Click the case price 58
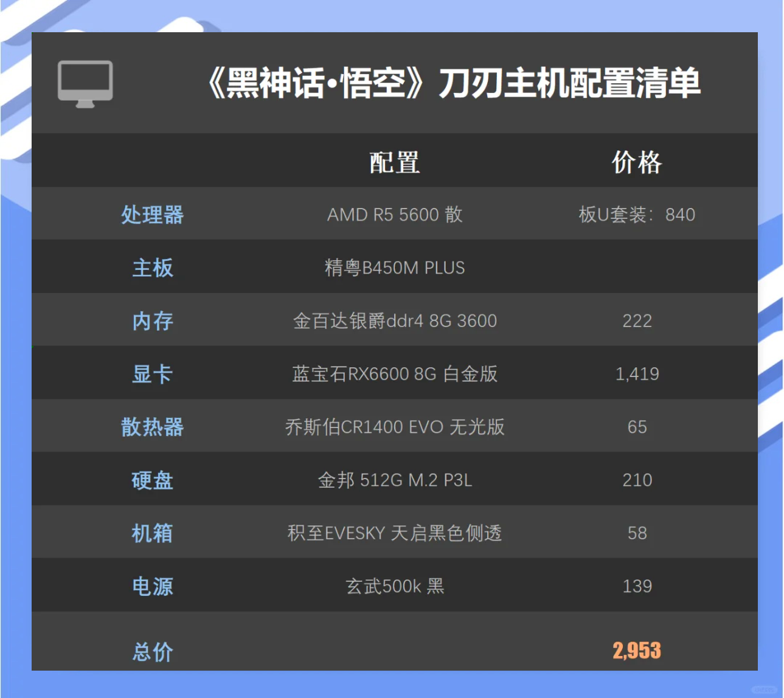784x698 pixels. [x=637, y=533]
